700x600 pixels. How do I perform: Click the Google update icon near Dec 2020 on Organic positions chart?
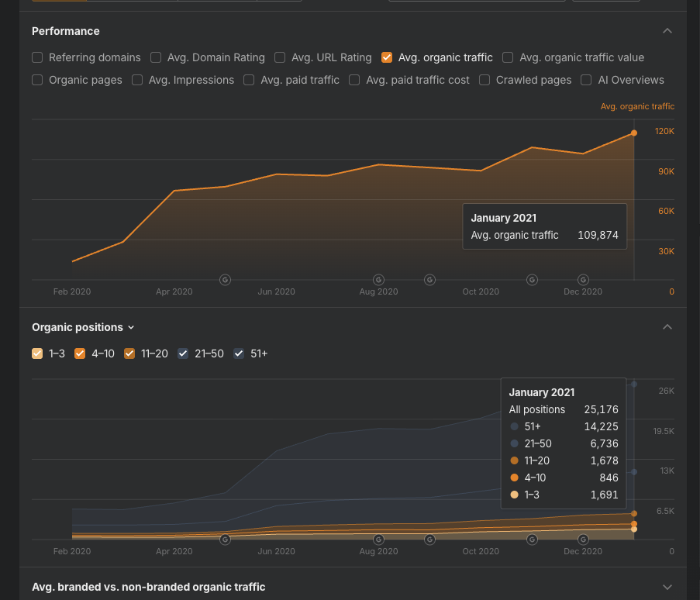pos(582,540)
